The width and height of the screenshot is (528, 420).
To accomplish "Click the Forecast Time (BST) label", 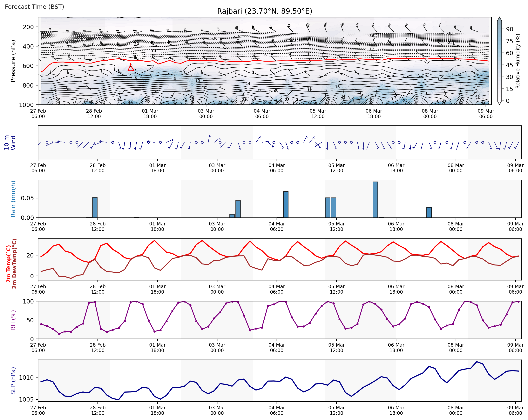I will coord(34,7).
